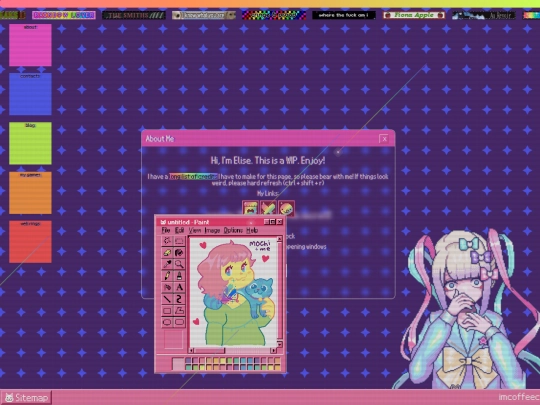Open the Image menu in Paint
This screenshot has height=405, width=540.
212,230
